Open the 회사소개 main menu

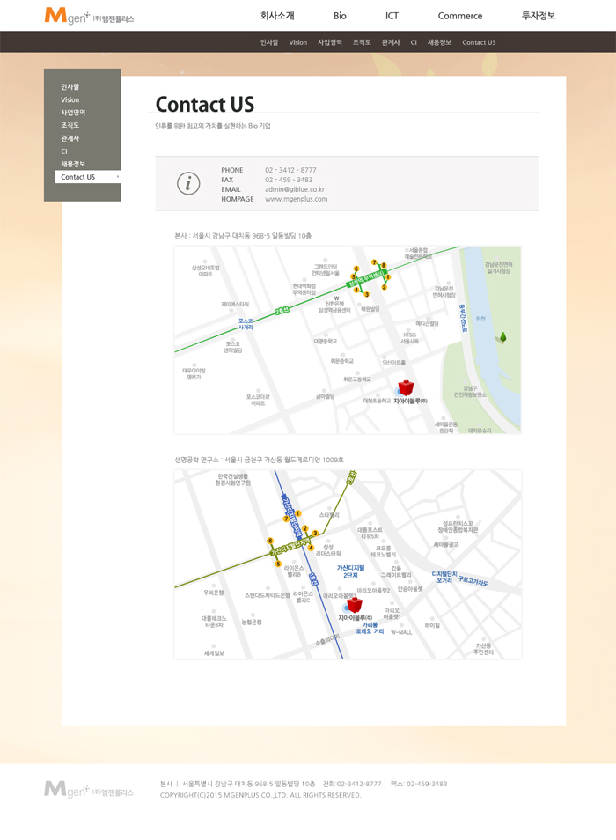[277, 16]
